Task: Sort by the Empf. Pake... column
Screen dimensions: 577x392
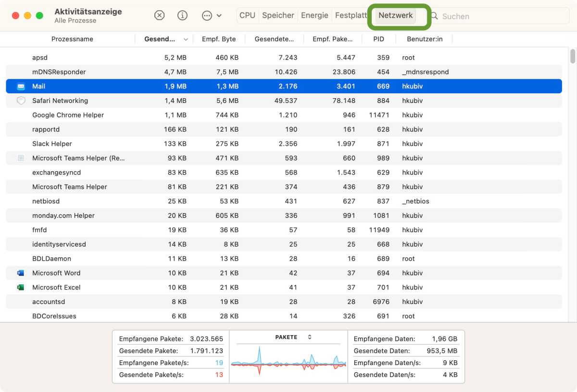Action: tap(333, 39)
